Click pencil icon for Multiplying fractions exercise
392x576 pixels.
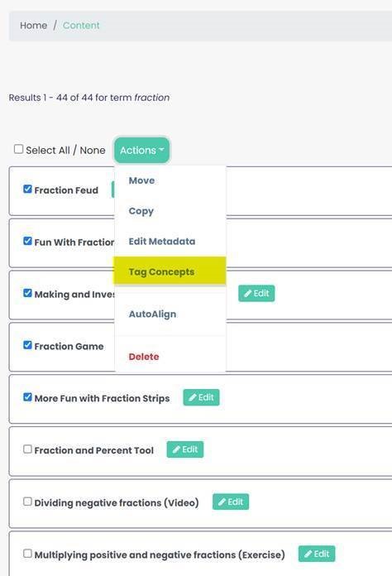point(308,554)
